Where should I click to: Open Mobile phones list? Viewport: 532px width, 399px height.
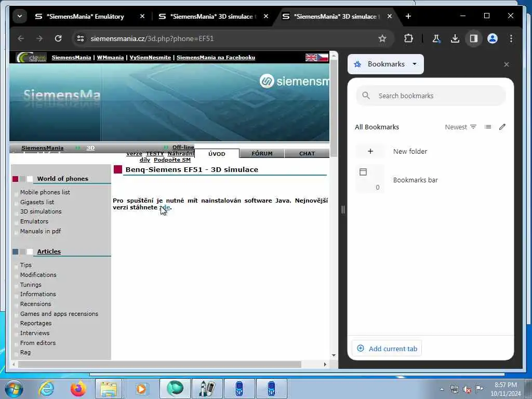pyautogui.click(x=45, y=192)
